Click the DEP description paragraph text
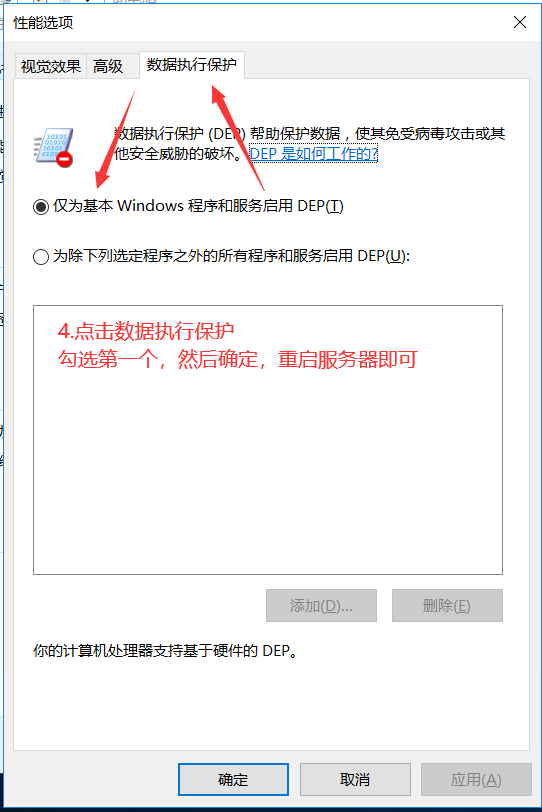The image size is (542, 812). (310, 143)
